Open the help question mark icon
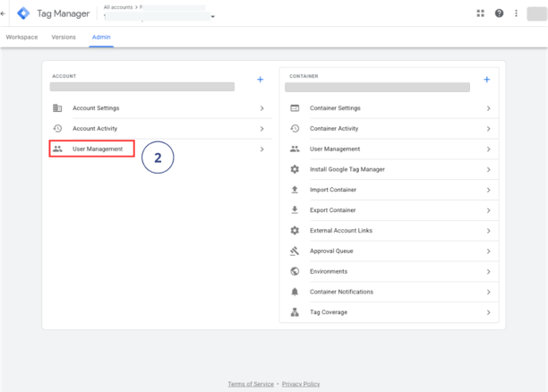This screenshot has height=392, width=548. [499, 13]
